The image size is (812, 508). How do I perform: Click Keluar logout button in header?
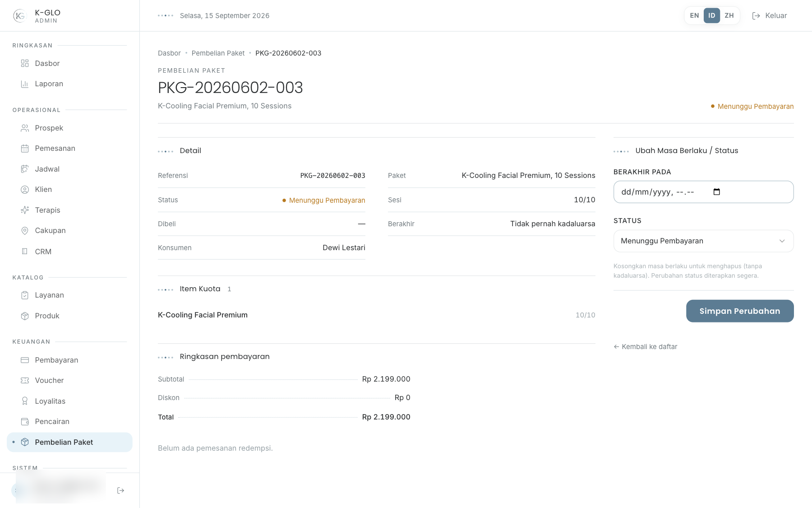(770, 15)
